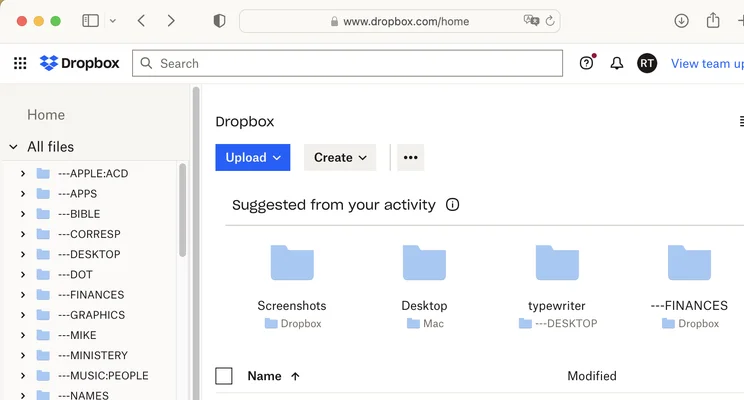Click the info icon beside Suggested activity

coord(452,205)
